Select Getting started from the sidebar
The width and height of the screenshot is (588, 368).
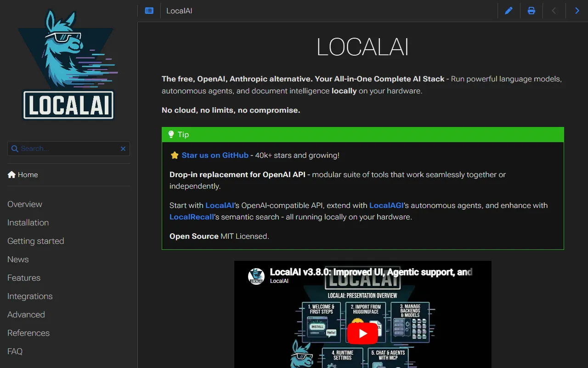click(35, 241)
